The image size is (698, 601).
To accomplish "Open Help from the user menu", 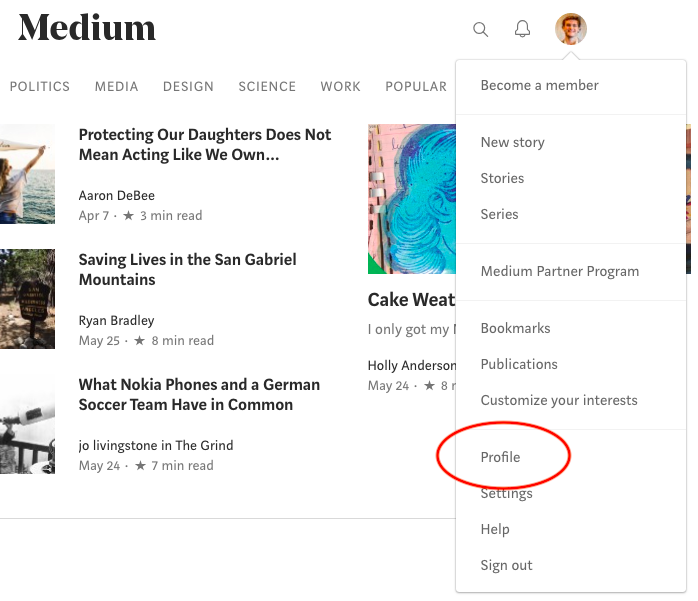I will pyautogui.click(x=495, y=529).
